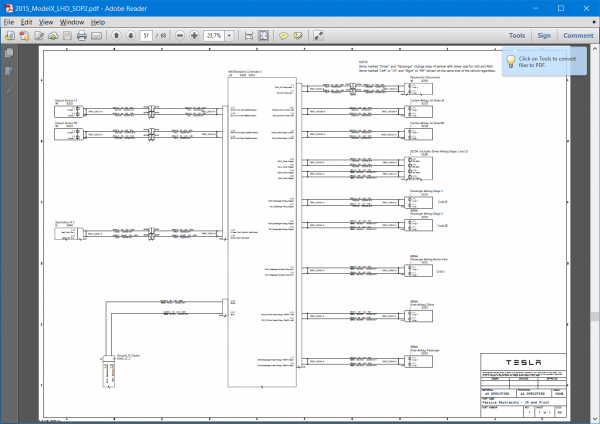The width and height of the screenshot is (600, 424).
Task: Go to previous page arrow
Action: tap(116, 36)
